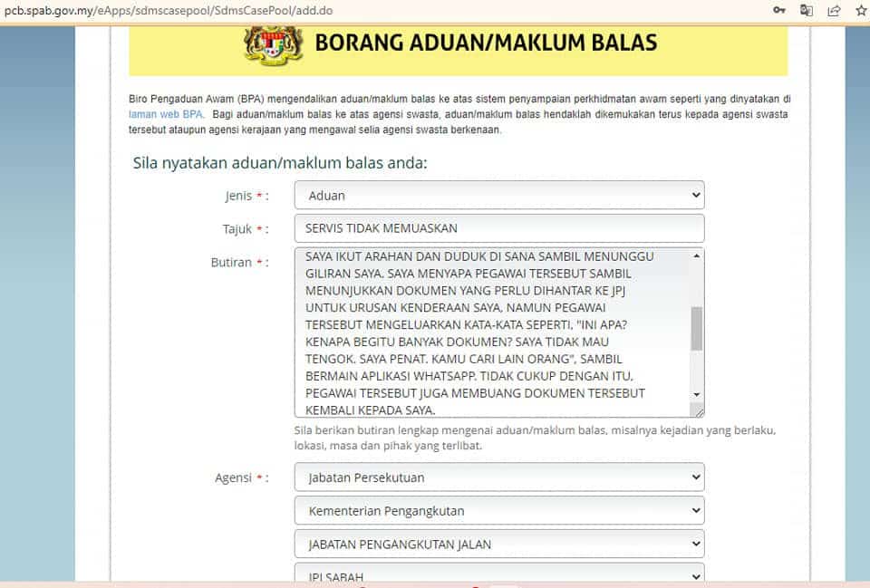870x588 pixels.
Task: Open the JPJ SABAH dropdown
Action: pyautogui.click(x=499, y=574)
